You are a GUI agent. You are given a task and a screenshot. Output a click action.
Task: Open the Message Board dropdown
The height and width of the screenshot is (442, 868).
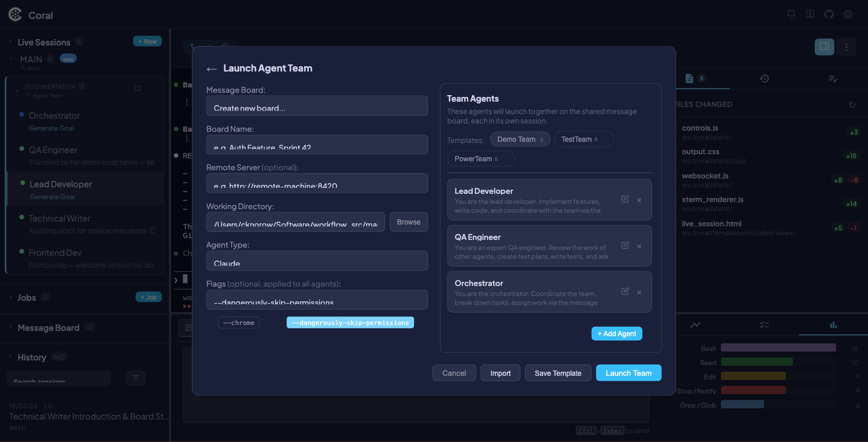(x=316, y=105)
